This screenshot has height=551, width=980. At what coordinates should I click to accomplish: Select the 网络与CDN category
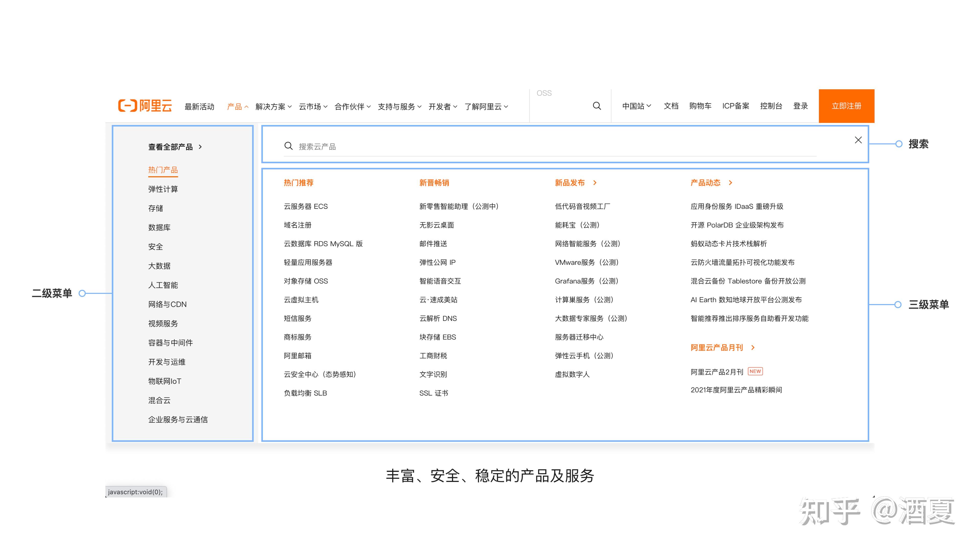167,304
